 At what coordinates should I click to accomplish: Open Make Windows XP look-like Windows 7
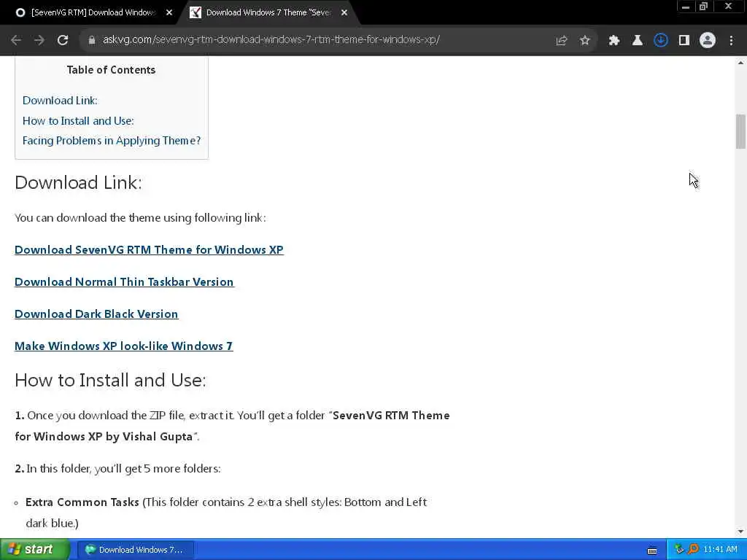point(124,346)
